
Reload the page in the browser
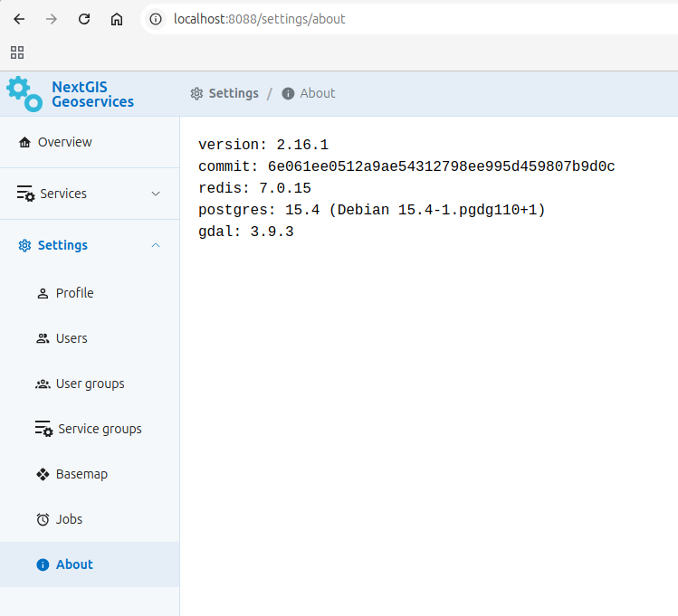[x=84, y=19]
